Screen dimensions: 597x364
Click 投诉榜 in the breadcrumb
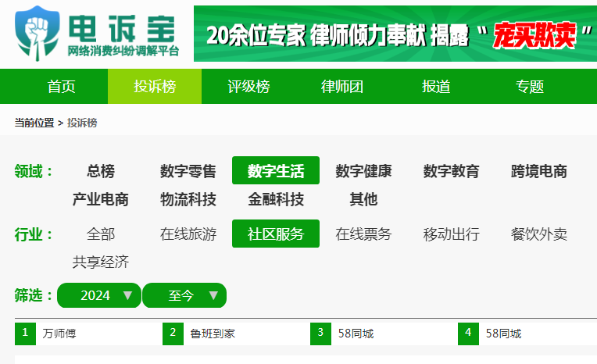coord(82,123)
